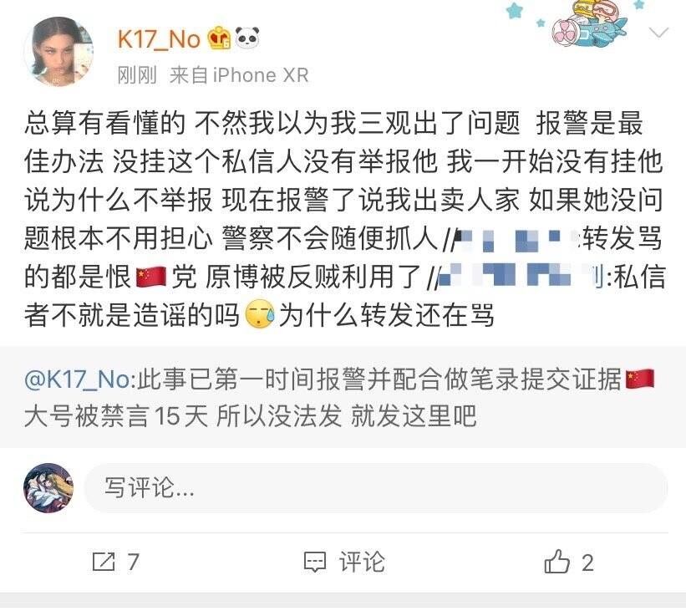Image resolution: width=686 pixels, height=616 pixels.
Task: Open @K17_No mention in quoted post
Action: click(77, 379)
